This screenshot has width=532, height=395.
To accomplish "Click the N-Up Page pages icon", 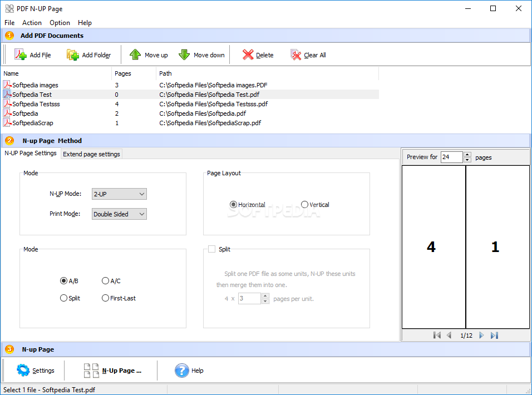I will [91, 371].
